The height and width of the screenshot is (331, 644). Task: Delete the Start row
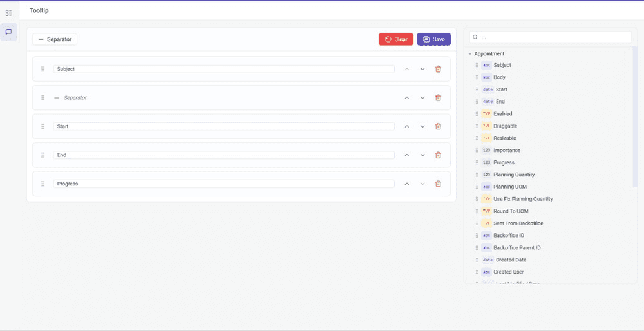point(438,126)
